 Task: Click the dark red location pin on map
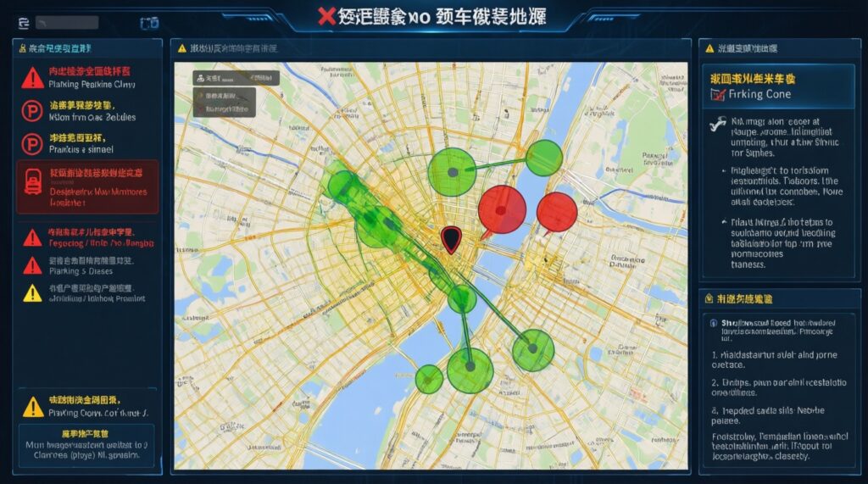point(451,240)
